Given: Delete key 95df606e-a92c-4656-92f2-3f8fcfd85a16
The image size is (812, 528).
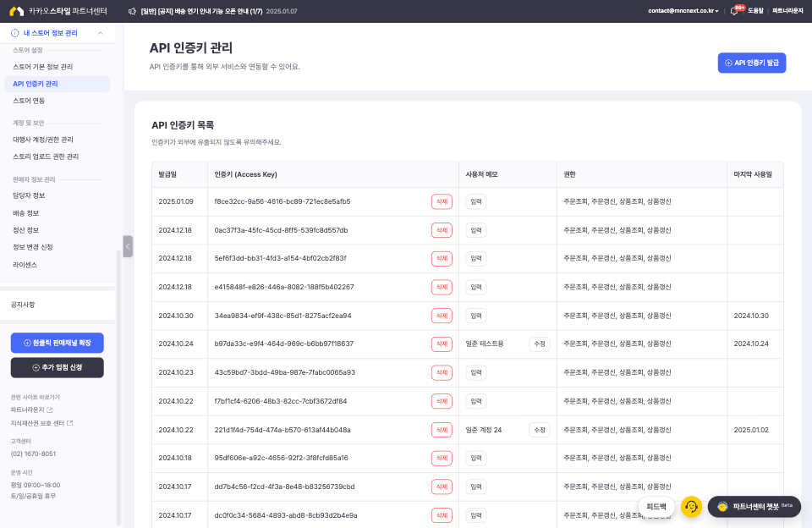Looking at the screenshot, I should (x=442, y=458).
